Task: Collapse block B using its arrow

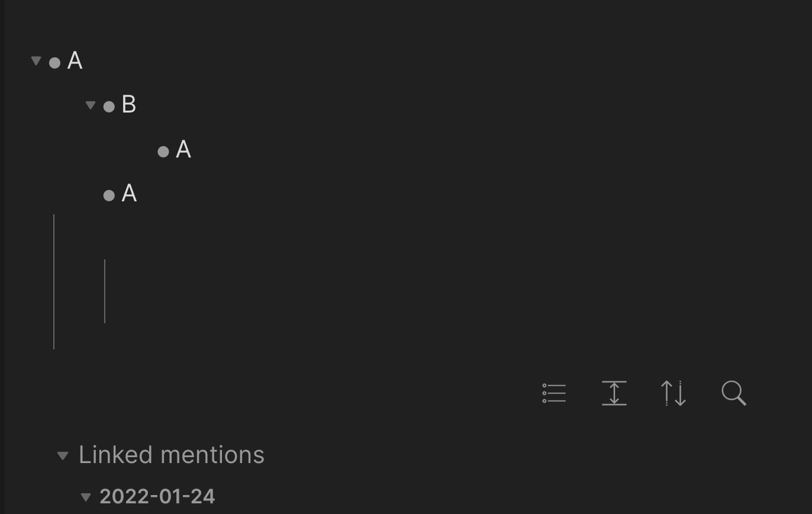Action: 90,105
